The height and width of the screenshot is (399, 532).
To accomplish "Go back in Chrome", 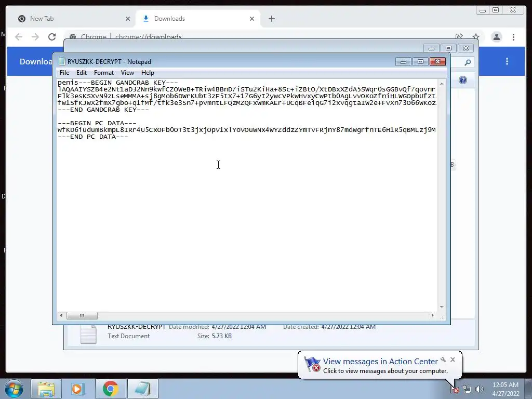I will [19, 37].
